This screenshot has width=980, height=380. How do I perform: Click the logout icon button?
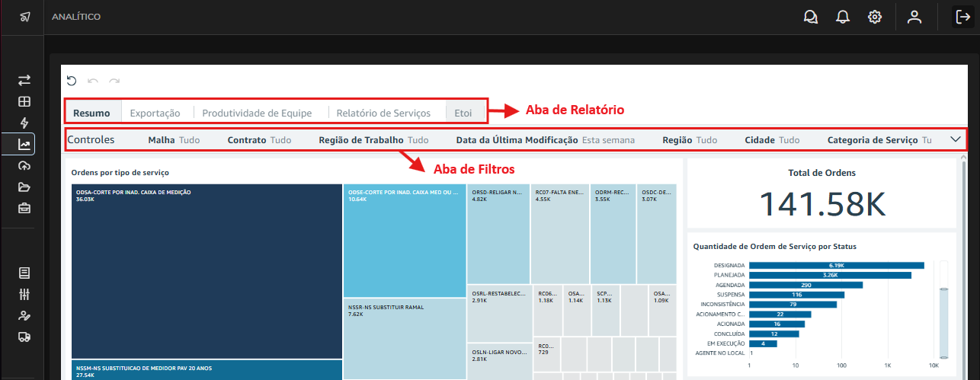pos(962,17)
